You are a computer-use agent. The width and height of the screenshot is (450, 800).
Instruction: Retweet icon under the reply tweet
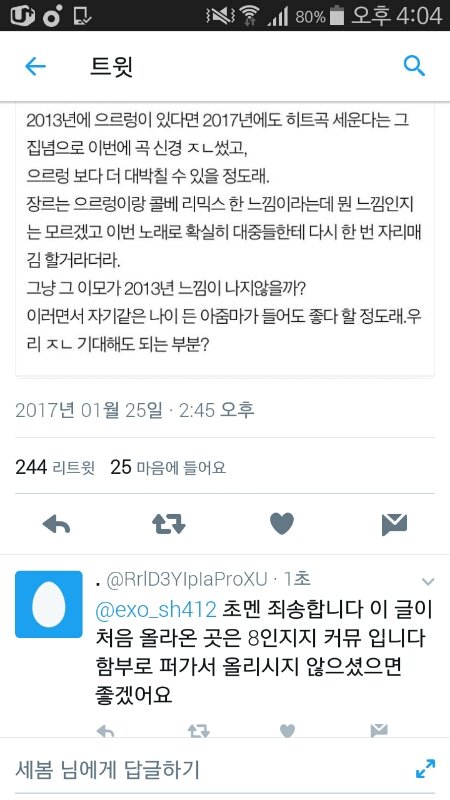198,732
